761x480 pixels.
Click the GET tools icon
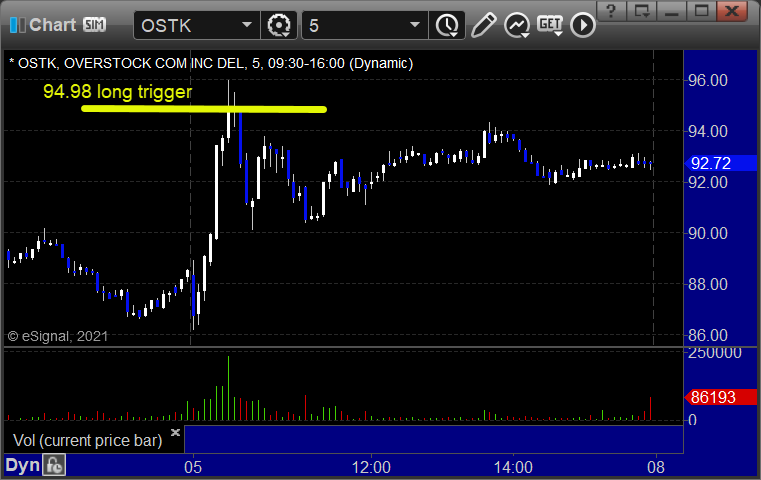pyautogui.click(x=549, y=25)
